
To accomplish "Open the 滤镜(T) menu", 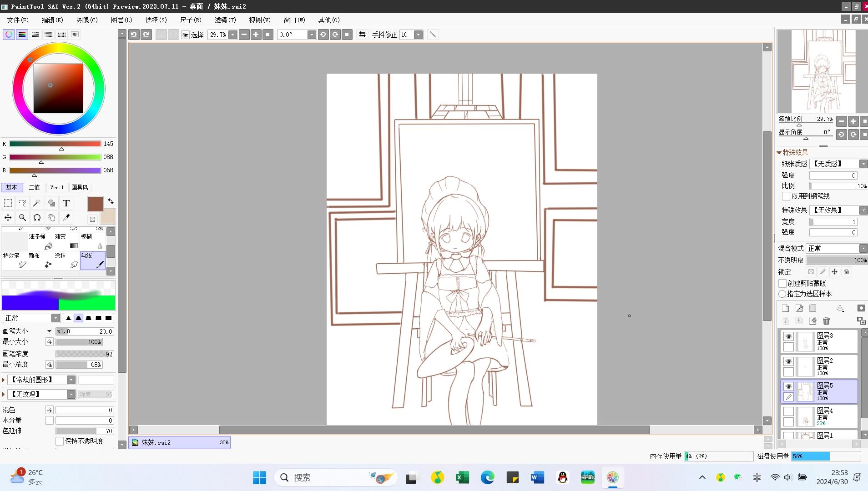I will tap(225, 20).
